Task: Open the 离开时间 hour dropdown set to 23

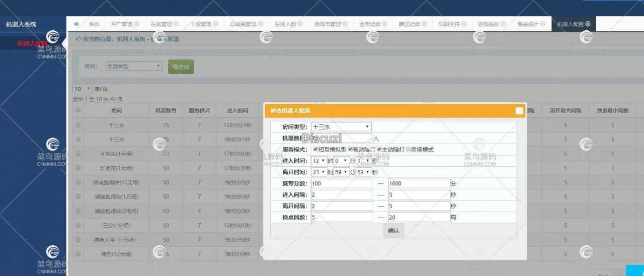Action: (x=318, y=172)
